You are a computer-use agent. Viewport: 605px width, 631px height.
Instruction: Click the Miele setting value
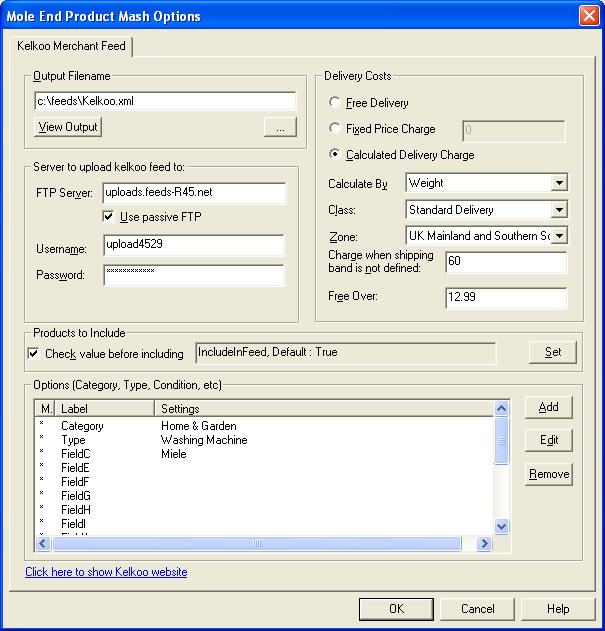click(x=173, y=454)
